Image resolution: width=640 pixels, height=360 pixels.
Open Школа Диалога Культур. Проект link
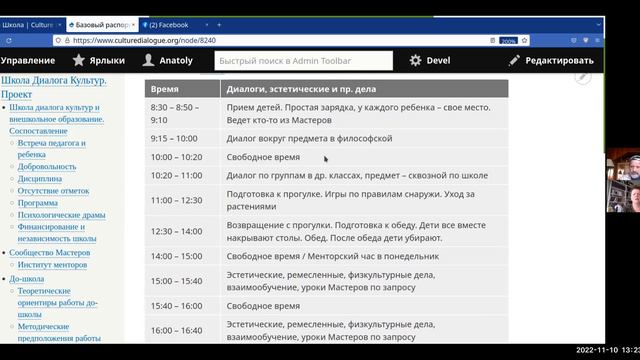click(53, 87)
